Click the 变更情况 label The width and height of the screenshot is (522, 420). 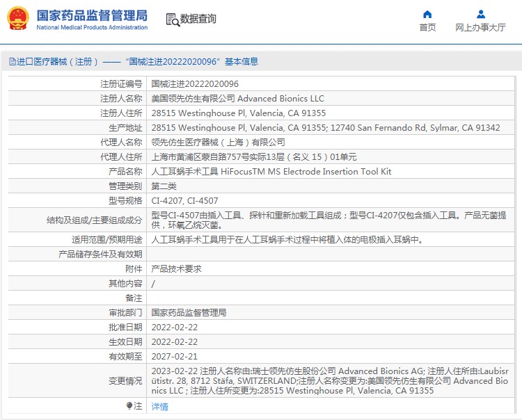[x=125, y=381]
